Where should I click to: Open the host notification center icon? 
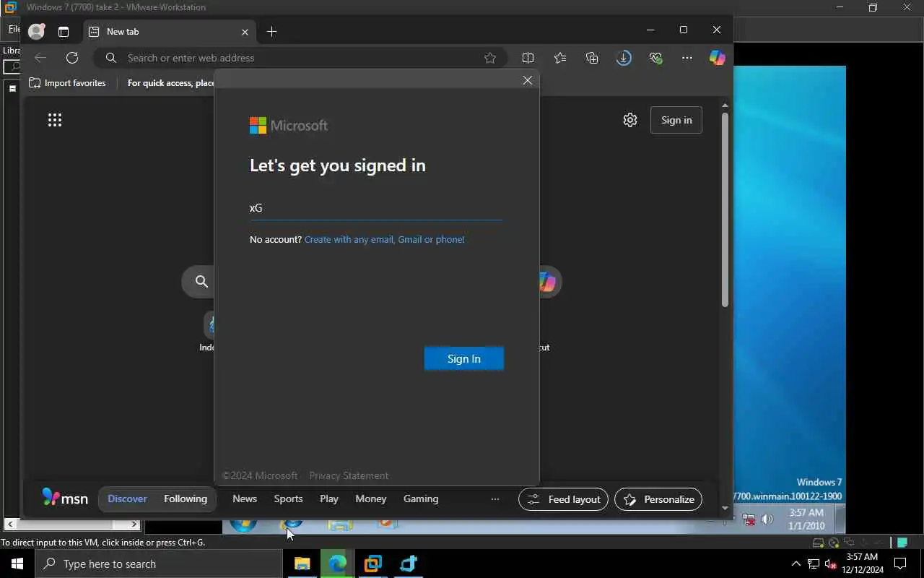901,564
